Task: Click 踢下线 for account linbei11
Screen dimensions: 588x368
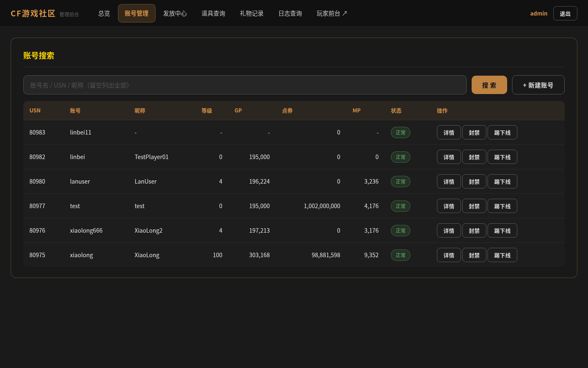Action: click(x=502, y=132)
